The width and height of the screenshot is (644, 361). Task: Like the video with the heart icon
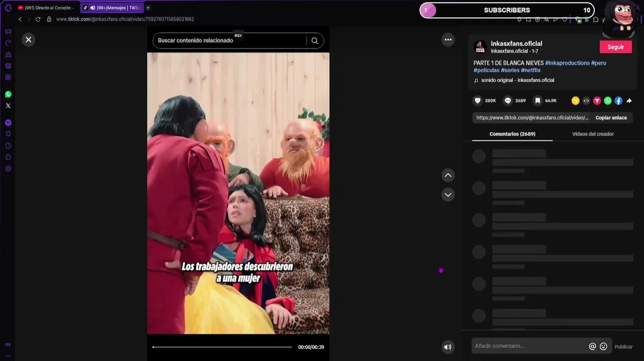point(478,101)
